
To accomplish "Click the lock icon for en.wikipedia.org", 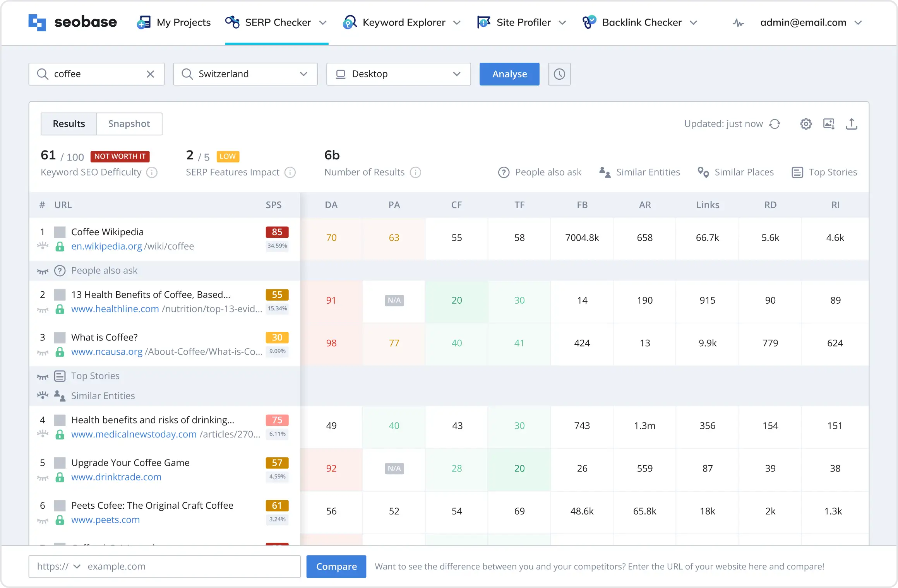I will [x=60, y=246].
